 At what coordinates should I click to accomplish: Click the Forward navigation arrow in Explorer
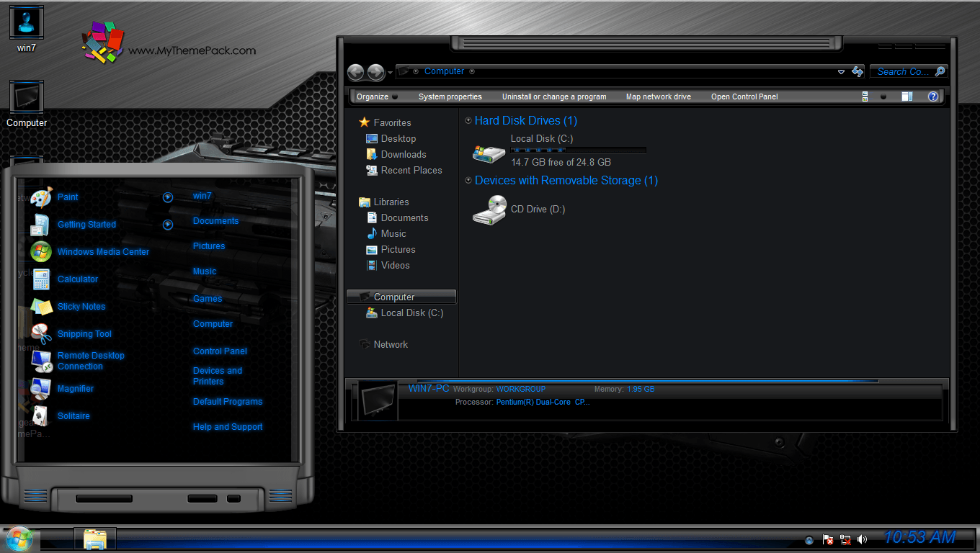(375, 72)
